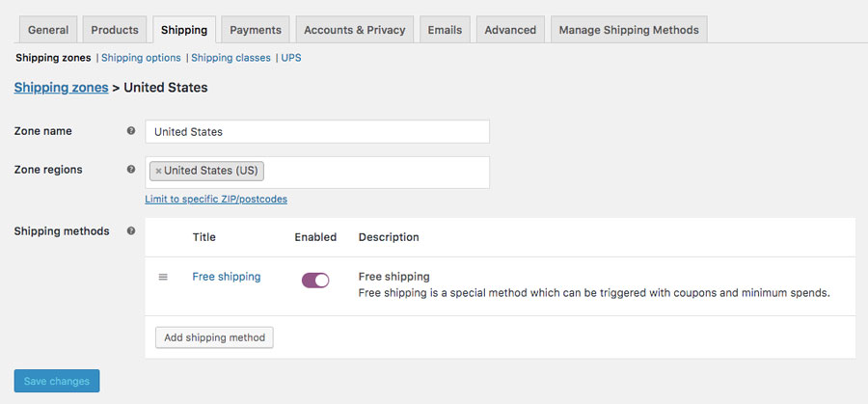Open the Payments tab

(256, 30)
